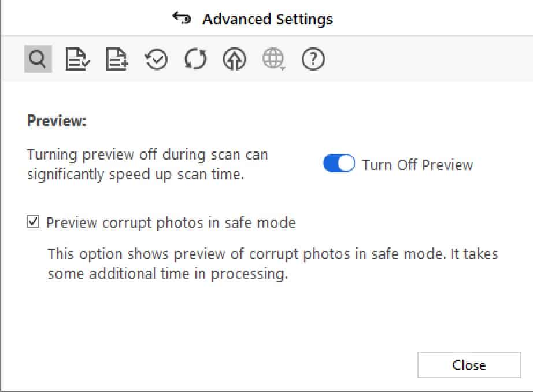Click the Close button
Screen dimensions: 533x392
pyautogui.click(x=469, y=365)
